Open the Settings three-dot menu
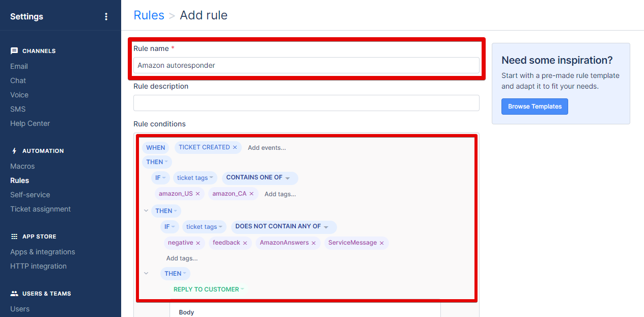Viewport: 644px width, 317px height. [x=106, y=16]
